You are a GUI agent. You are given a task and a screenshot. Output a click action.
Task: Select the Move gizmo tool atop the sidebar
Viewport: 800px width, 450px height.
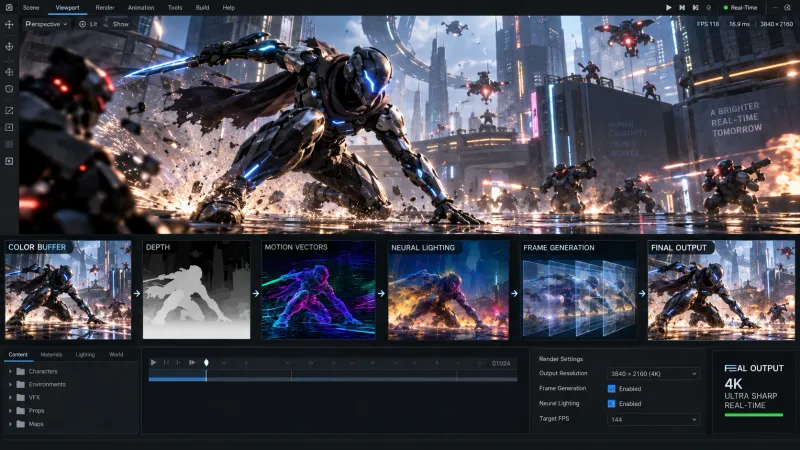pyautogui.click(x=9, y=24)
